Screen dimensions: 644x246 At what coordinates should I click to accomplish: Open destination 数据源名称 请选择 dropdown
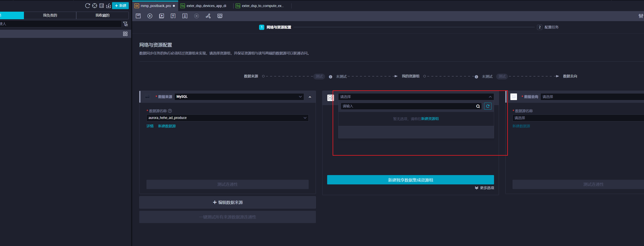pos(578,118)
